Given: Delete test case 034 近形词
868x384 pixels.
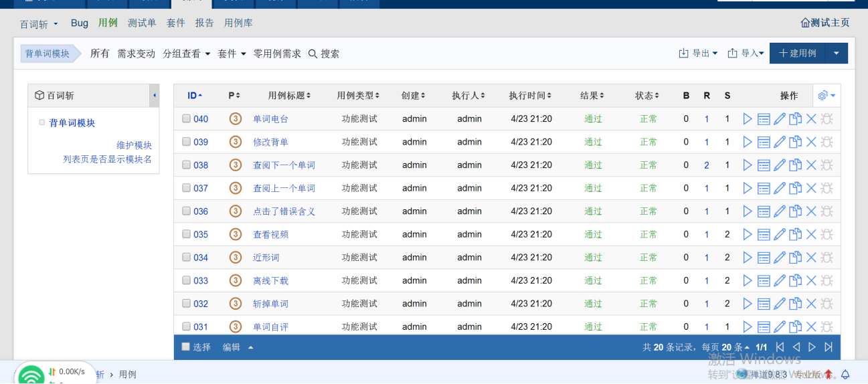Looking at the screenshot, I should [x=811, y=258].
